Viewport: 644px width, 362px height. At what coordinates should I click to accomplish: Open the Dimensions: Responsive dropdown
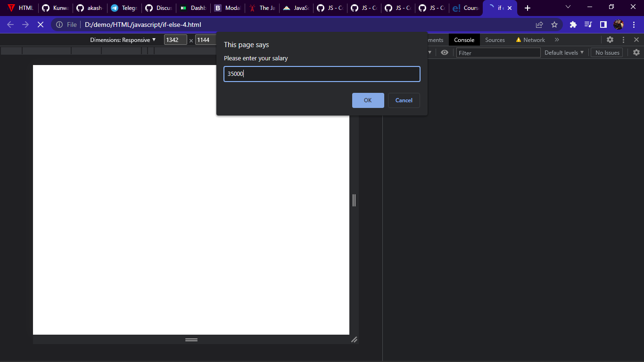click(124, 40)
